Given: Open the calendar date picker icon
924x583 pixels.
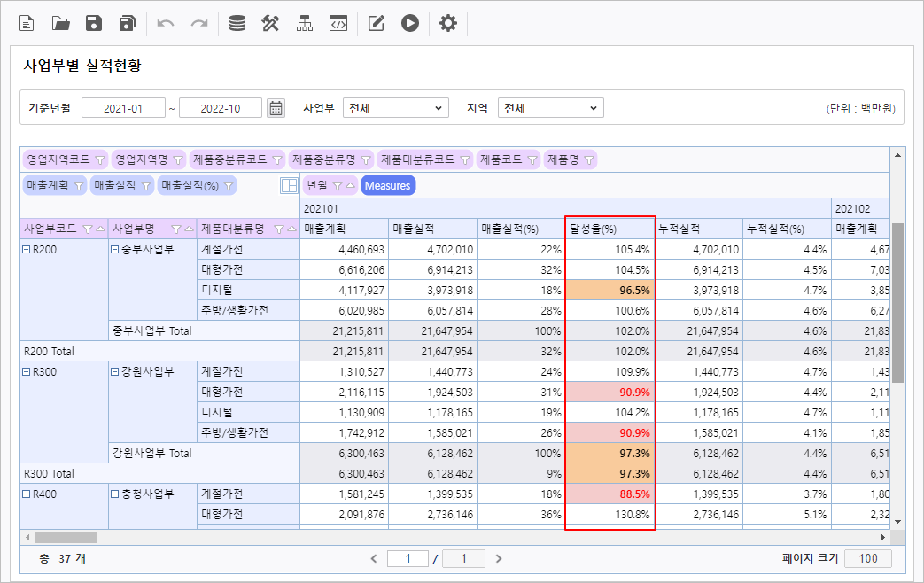Looking at the screenshot, I should (276, 108).
